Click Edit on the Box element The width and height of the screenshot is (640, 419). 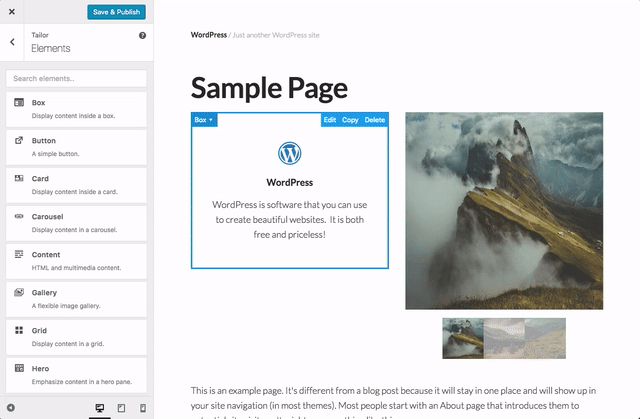(330, 120)
